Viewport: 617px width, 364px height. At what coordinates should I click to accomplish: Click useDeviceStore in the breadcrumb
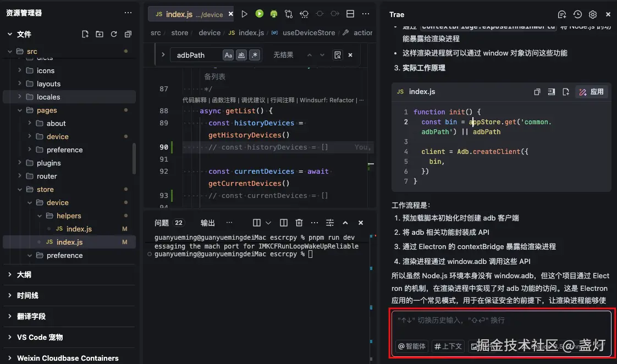coord(308,32)
